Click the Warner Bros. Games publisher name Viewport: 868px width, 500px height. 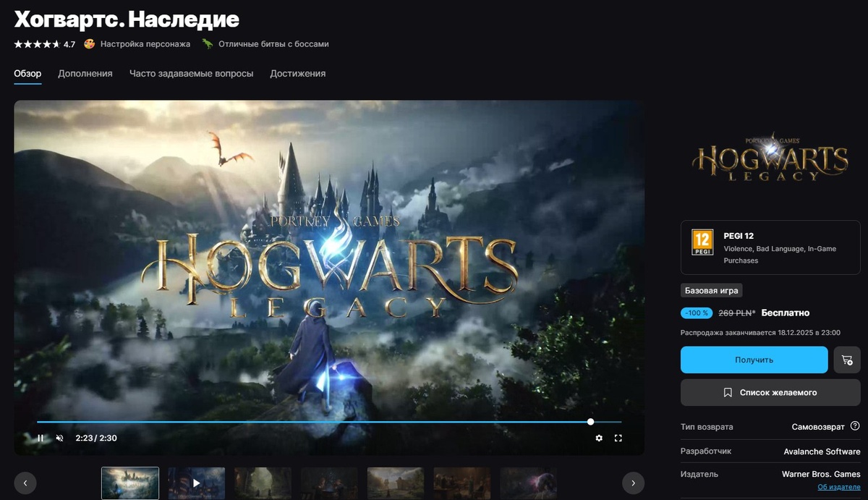(821, 475)
